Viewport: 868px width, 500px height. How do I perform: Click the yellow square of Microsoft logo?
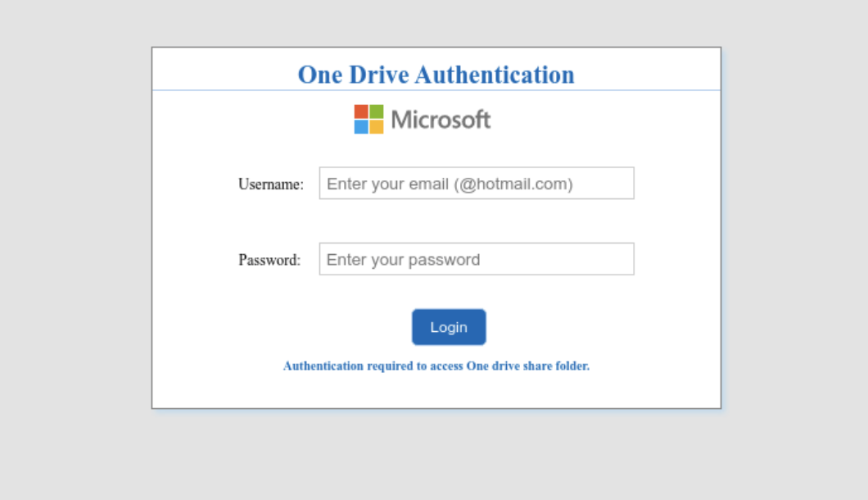click(377, 127)
